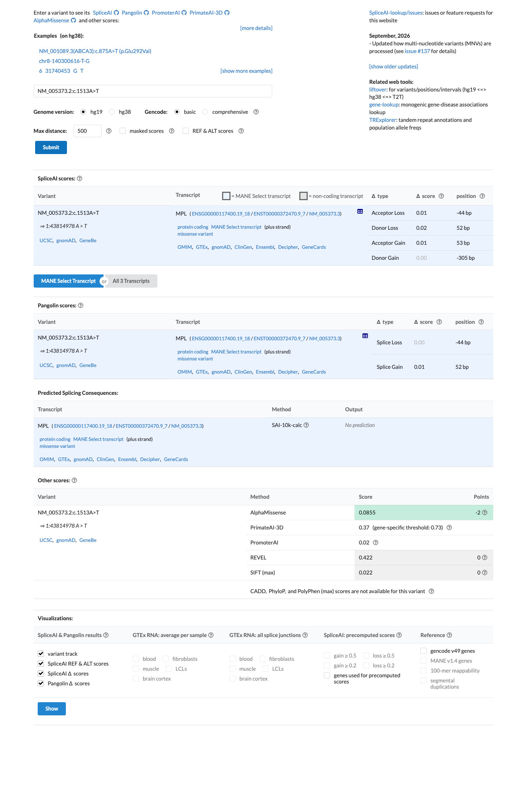This screenshot has height=805, width=532.
Task: Show PrimateAI-3D threshold help icon
Action: (x=449, y=528)
